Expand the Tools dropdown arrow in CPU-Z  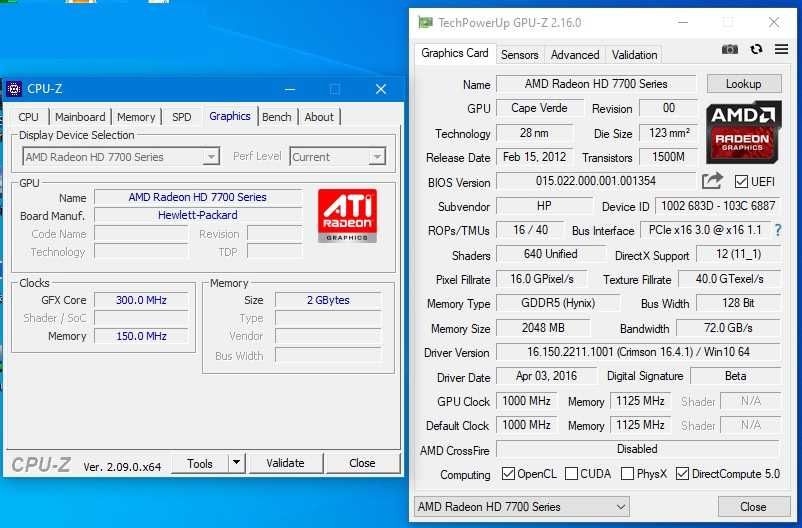(x=236, y=463)
